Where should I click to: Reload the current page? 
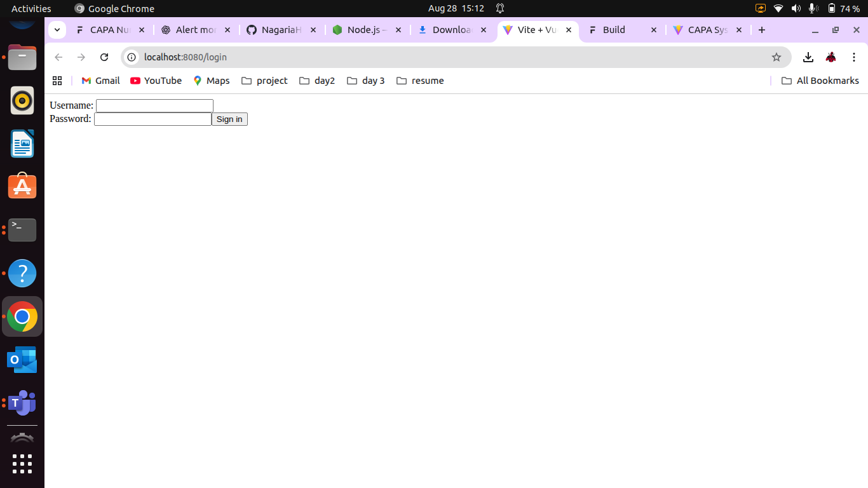[104, 57]
